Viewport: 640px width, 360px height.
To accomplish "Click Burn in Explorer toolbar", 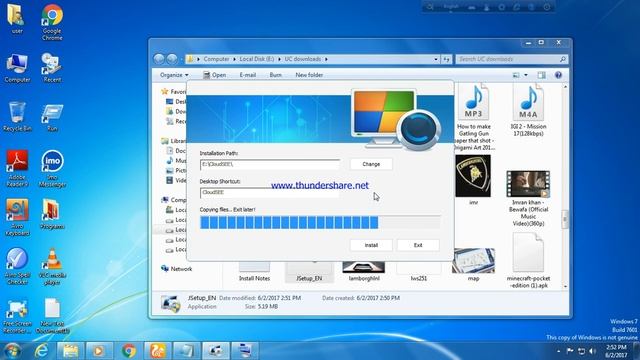I will [x=276, y=75].
